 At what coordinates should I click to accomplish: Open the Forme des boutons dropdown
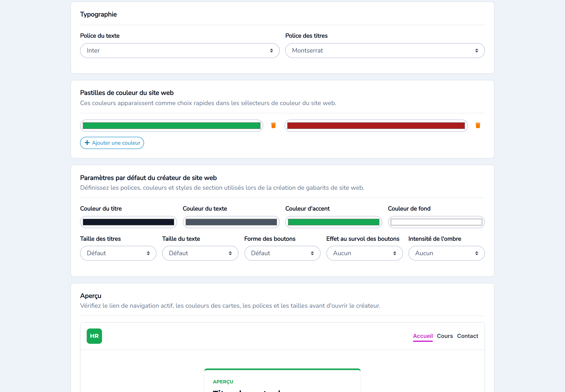coord(282,253)
